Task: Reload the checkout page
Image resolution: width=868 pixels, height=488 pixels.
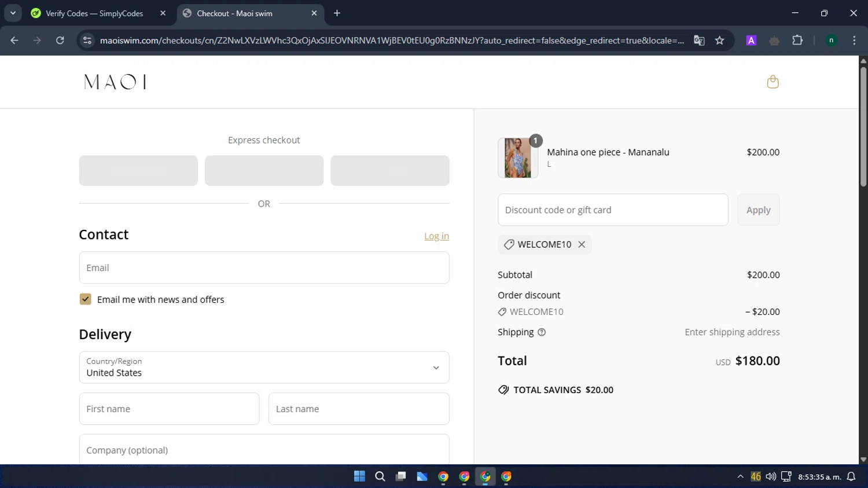Action: click(60, 41)
